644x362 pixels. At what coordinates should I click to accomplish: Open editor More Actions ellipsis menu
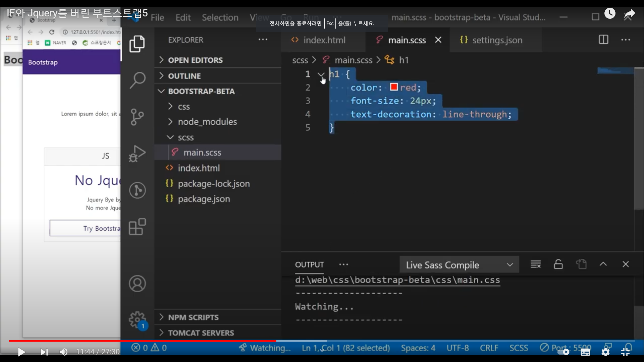626,40
